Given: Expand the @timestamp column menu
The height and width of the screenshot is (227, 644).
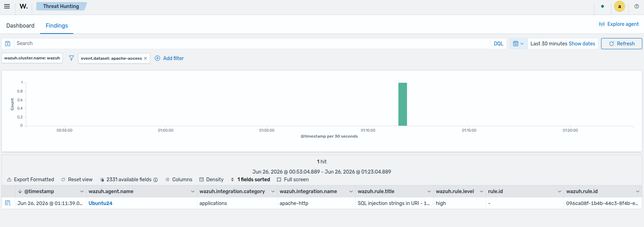Looking at the screenshot, I should [82, 191].
